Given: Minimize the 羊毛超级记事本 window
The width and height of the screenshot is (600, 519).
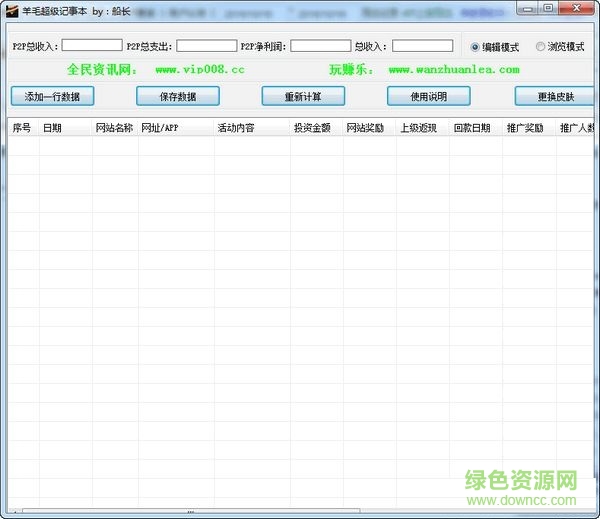Looking at the screenshot, I should pos(528,8).
